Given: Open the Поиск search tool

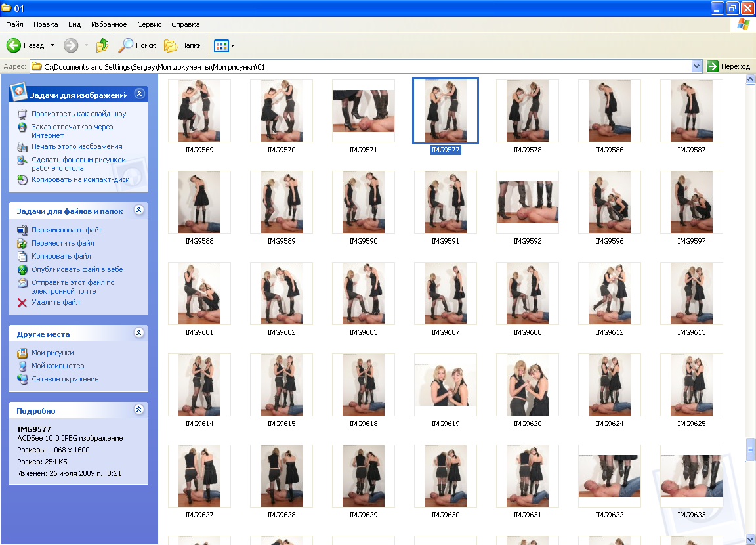Looking at the screenshot, I should pos(137,45).
